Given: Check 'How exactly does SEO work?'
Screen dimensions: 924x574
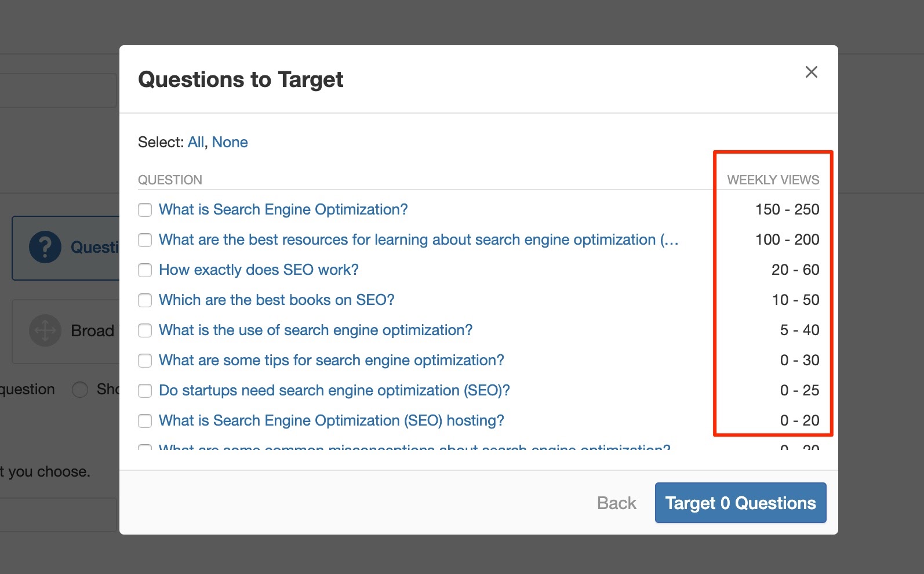Looking at the screenshot, I should click(144, 270).
